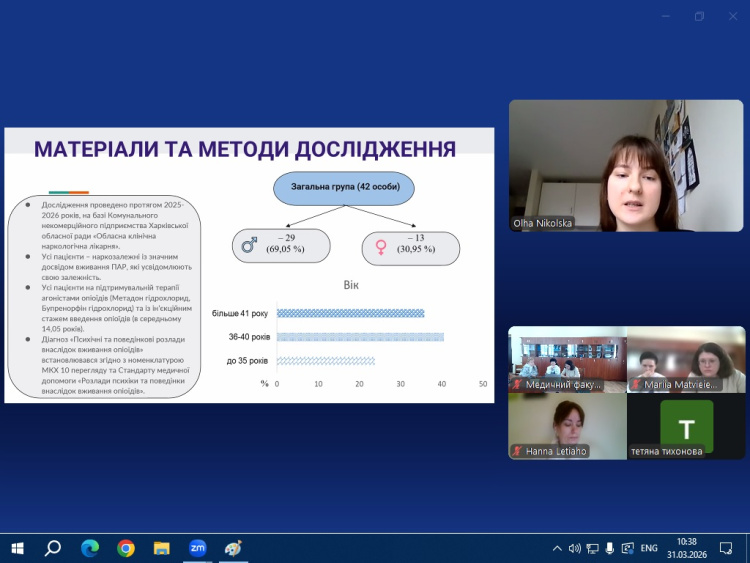This screenshot has height=563, width=750.
Task: Restore down the Zoom meeting window
Action: pos(699,16)
